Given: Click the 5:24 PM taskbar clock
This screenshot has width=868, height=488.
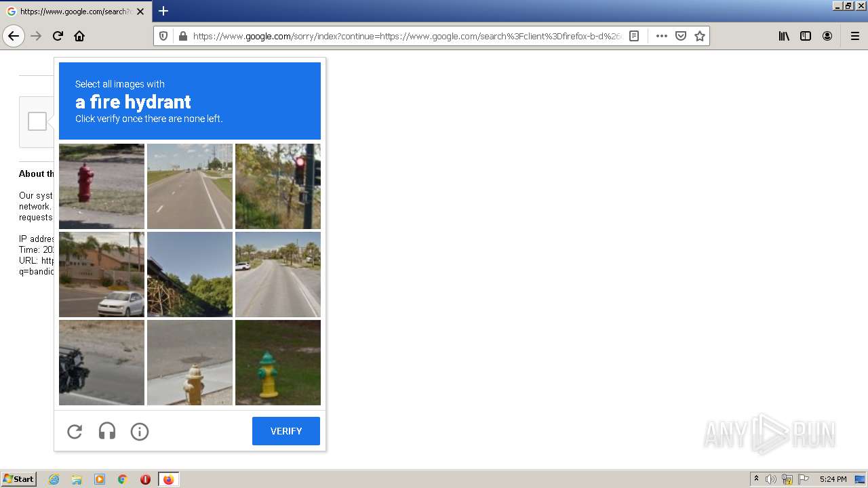Looking at the screenshot, I should pos(833,479).
